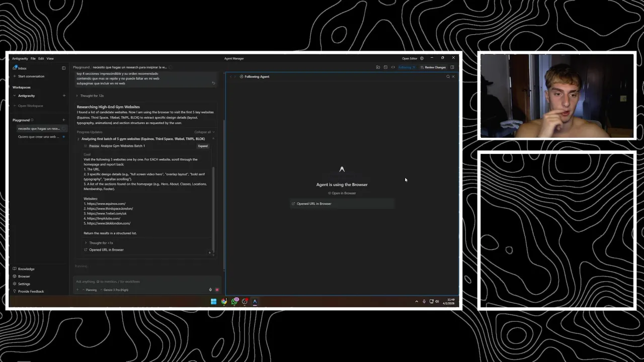The image size is (644, 362).
Task: Click Open Editor in the title bar
Action: [410, 58]
